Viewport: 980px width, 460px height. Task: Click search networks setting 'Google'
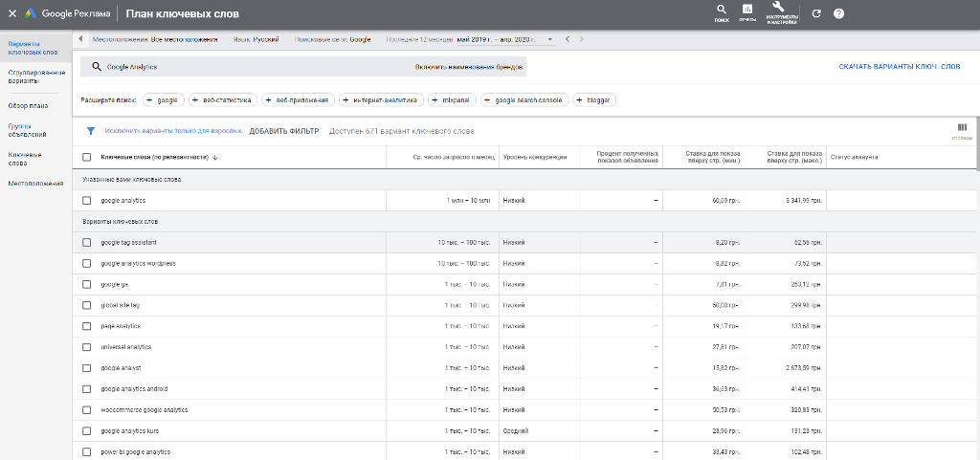(x=361, y=39)
